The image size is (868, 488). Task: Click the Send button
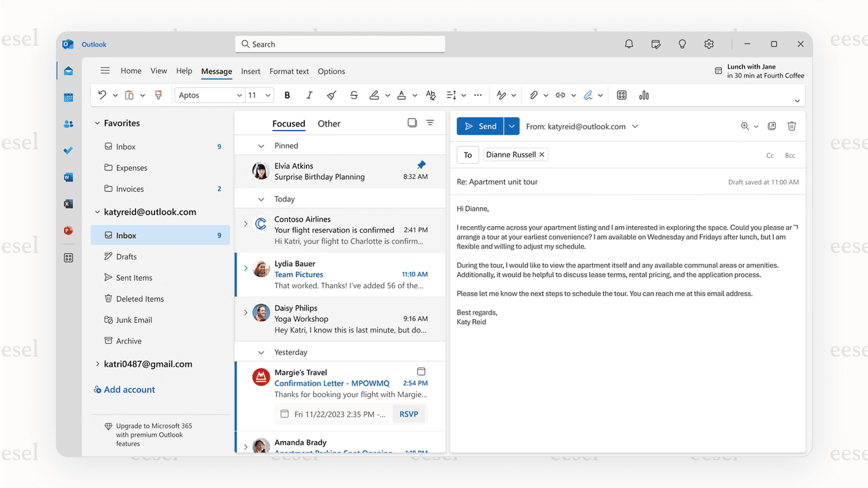pos(480,125)
